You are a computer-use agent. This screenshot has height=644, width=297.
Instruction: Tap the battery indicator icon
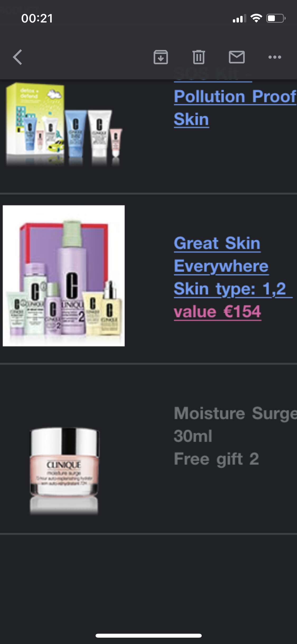click(x=276, y=18)
